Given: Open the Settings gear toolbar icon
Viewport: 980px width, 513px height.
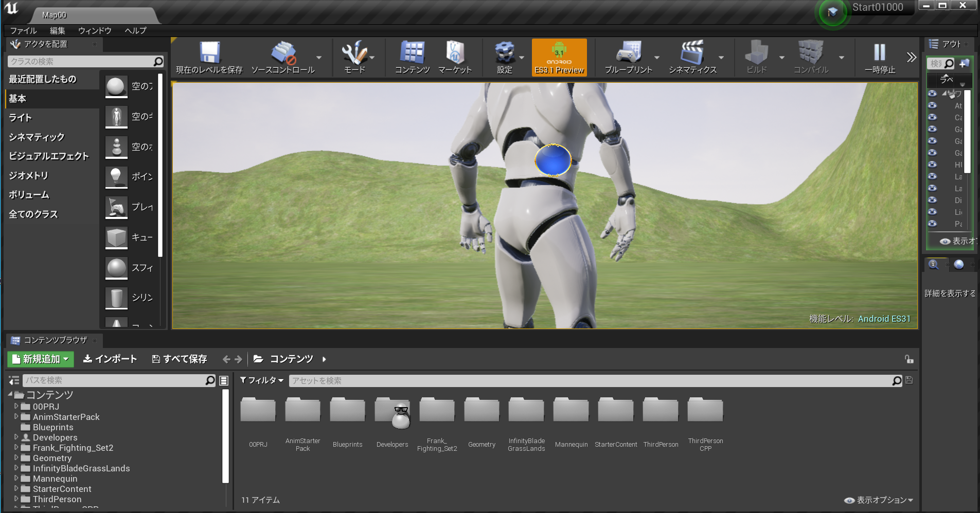Looking at the screenshot, I should point(505,52).
